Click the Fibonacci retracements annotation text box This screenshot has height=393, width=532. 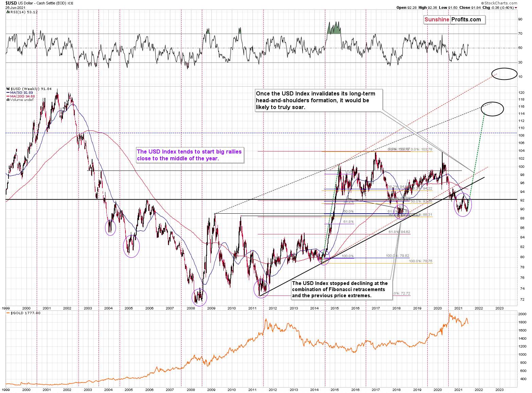(341, 289)
